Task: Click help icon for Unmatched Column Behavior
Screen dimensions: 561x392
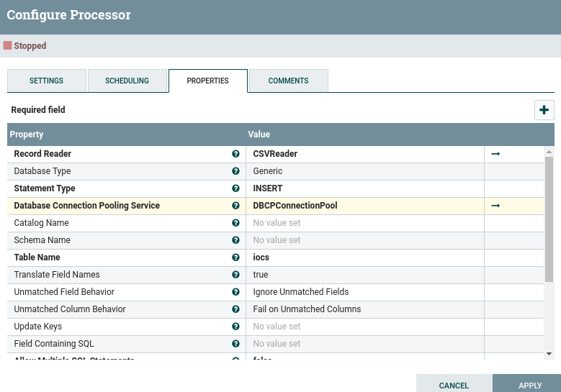Action: [x=235, y=309]
